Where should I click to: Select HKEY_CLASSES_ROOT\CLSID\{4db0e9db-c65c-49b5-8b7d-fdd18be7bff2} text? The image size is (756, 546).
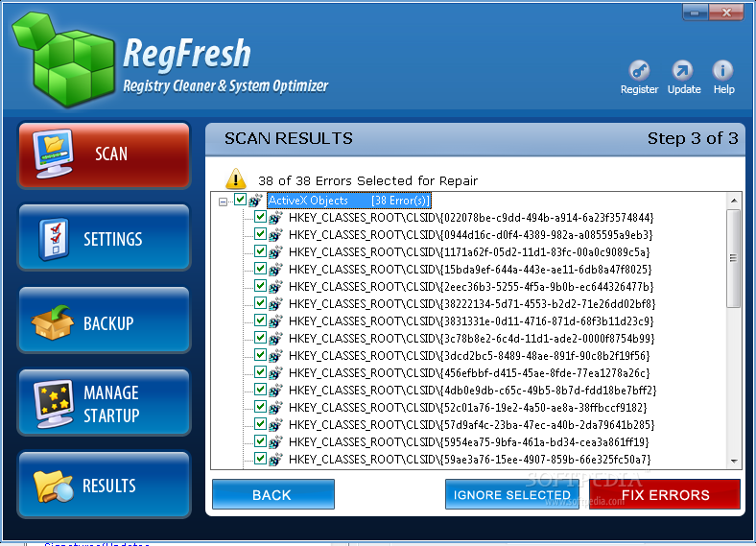click(472, 391)
